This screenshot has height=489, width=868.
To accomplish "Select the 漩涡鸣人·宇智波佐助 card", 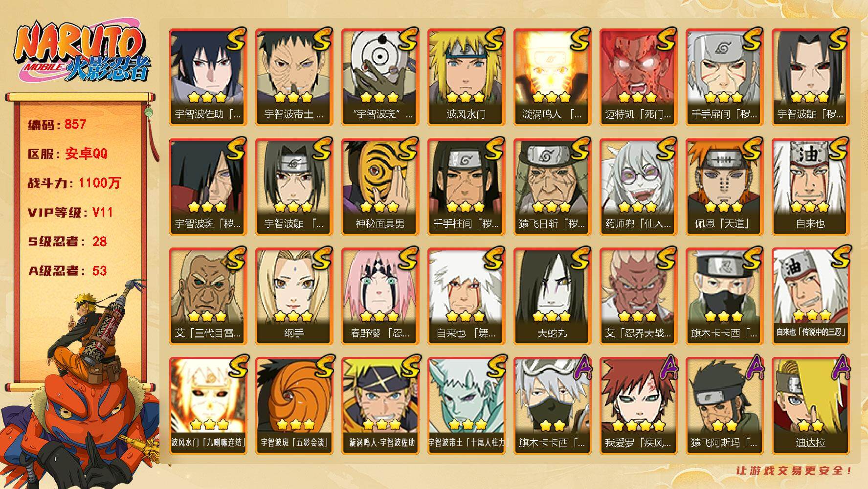I will click(380, 406).
